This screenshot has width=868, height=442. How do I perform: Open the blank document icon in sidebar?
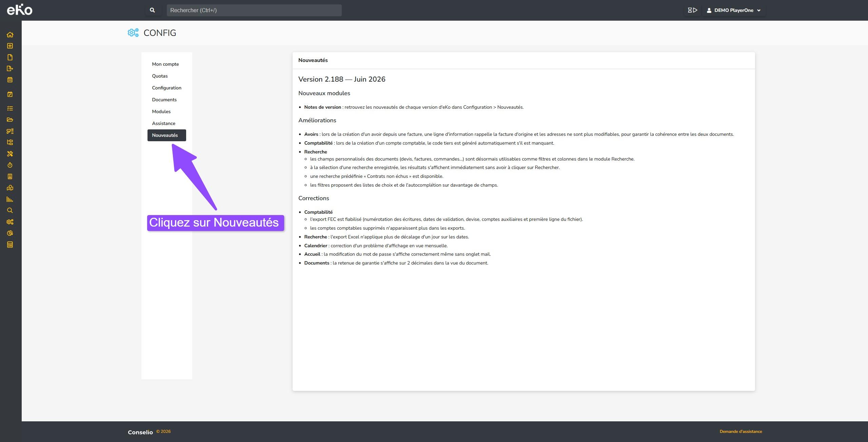[10, 57]
